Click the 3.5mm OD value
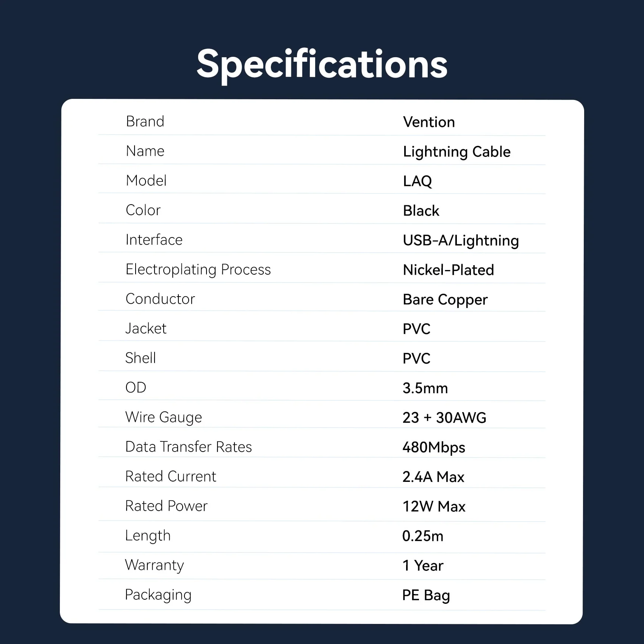The width and height of the screenshot is (644, 644). 425,388
